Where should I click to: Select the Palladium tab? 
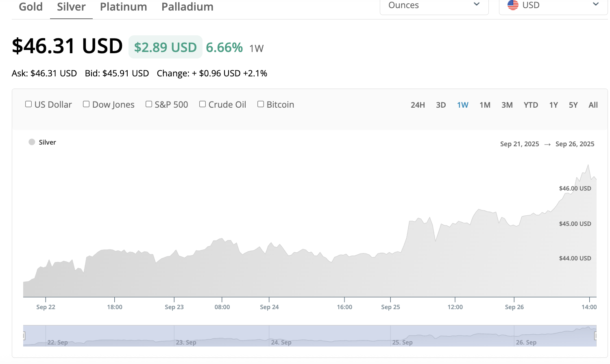[187, 7]
